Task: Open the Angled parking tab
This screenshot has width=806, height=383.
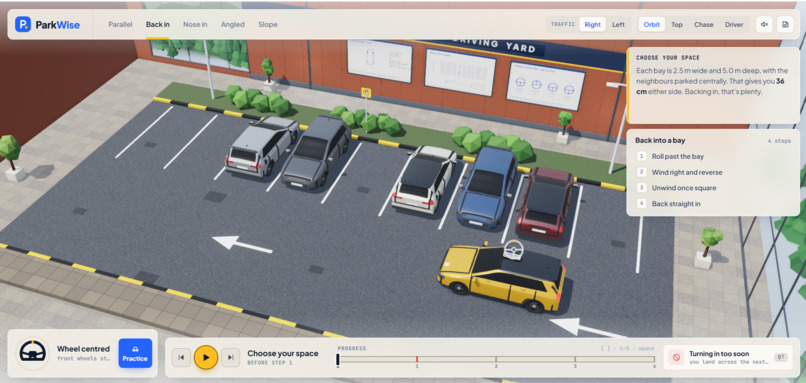Action: point(233,24)
